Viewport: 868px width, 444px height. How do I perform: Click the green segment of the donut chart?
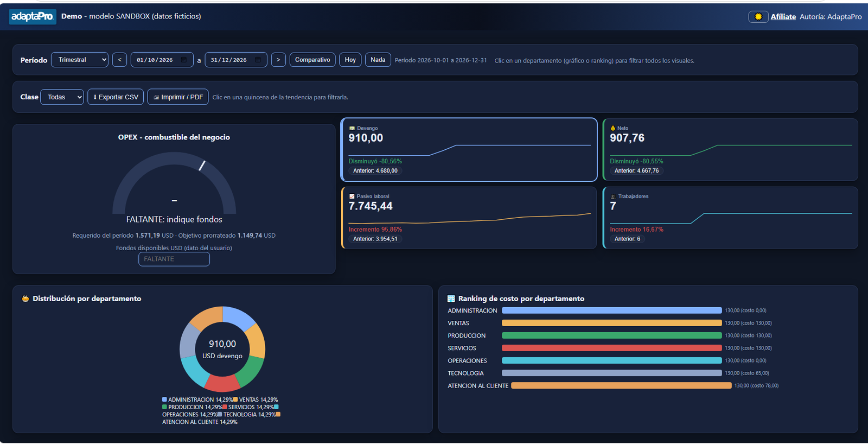point(251,372)
